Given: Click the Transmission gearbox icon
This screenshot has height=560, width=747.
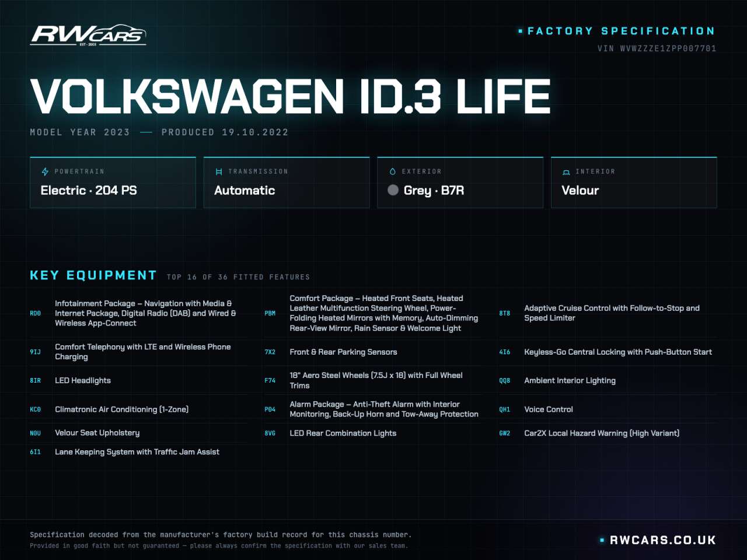Looking at the screenshot, I should [x=219, y=171].
